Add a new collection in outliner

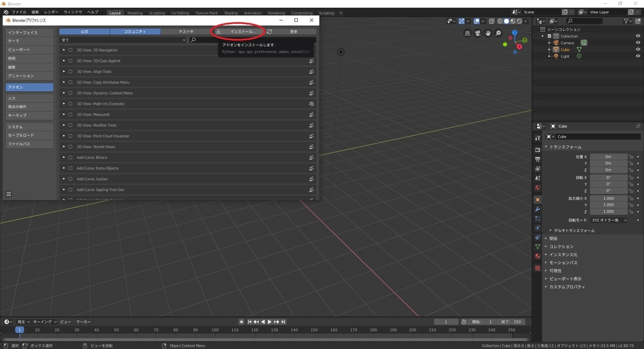tap(639, 21)
